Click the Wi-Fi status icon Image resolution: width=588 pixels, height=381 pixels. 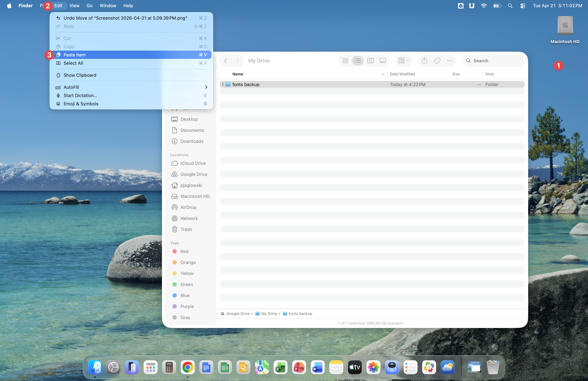(x=483, y=6)
